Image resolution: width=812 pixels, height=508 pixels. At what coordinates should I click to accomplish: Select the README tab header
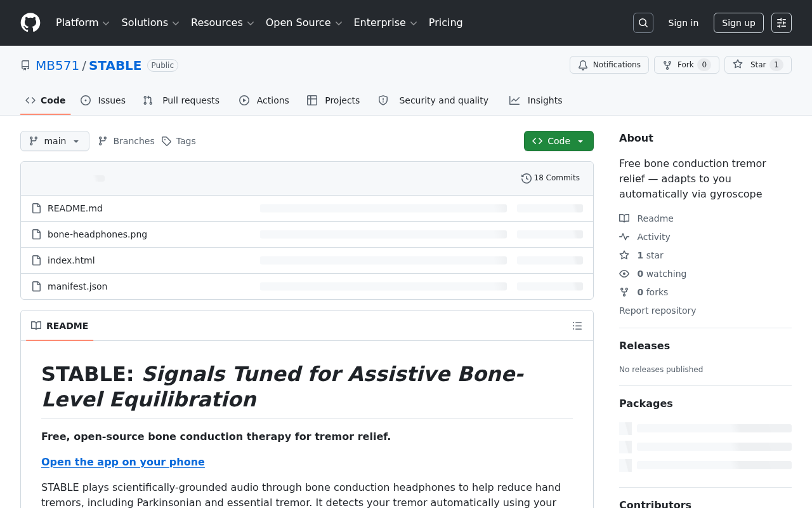pyautogui.click(x=60, y=326)
